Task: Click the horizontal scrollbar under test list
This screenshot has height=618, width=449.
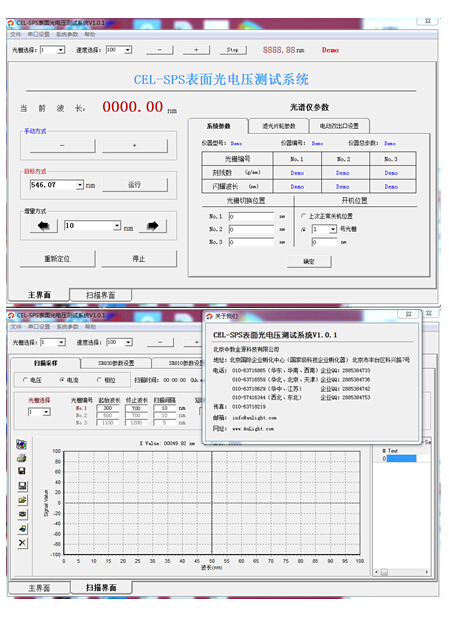Action: tap(401, 572)
